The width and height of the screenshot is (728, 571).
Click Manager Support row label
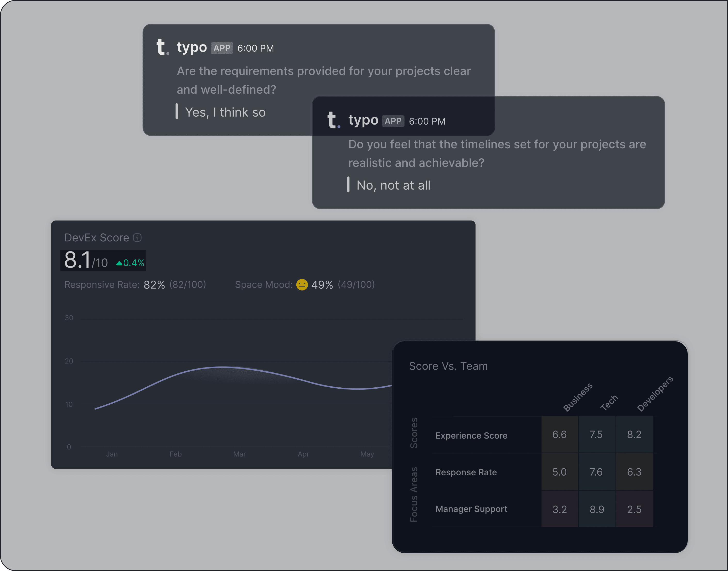point(471,509)
